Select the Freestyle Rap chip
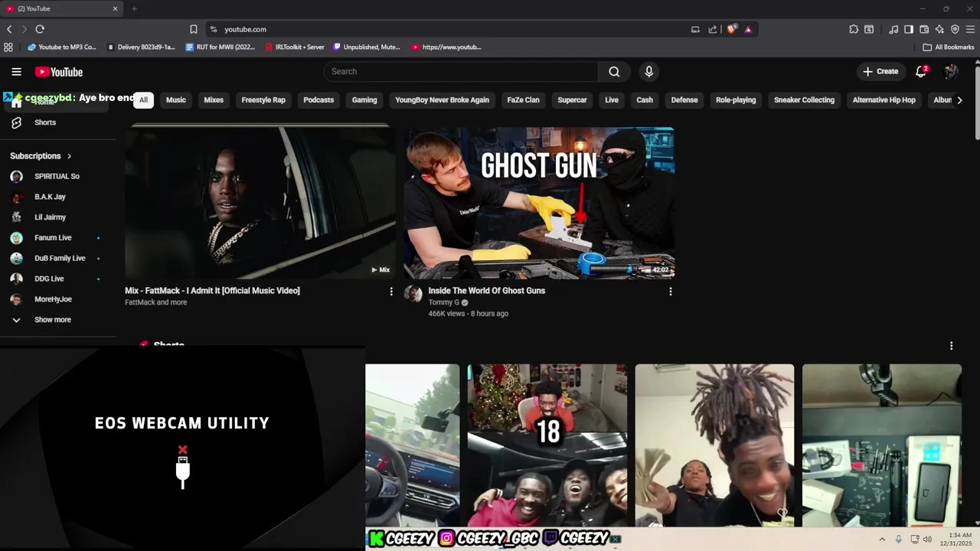Screen dimensions: 980x551 [x=263, y=100]
